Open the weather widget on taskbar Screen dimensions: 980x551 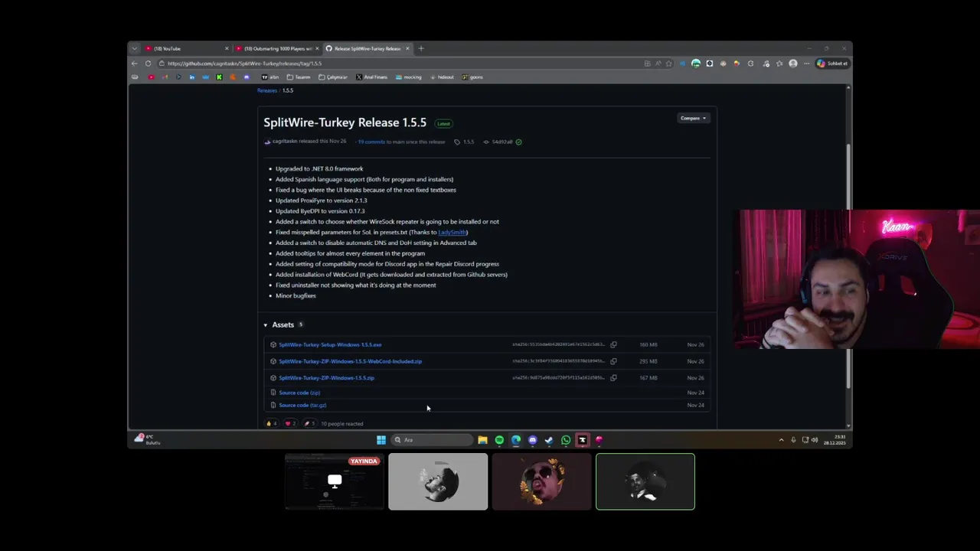pyautogui.click(x=147, y=439)
